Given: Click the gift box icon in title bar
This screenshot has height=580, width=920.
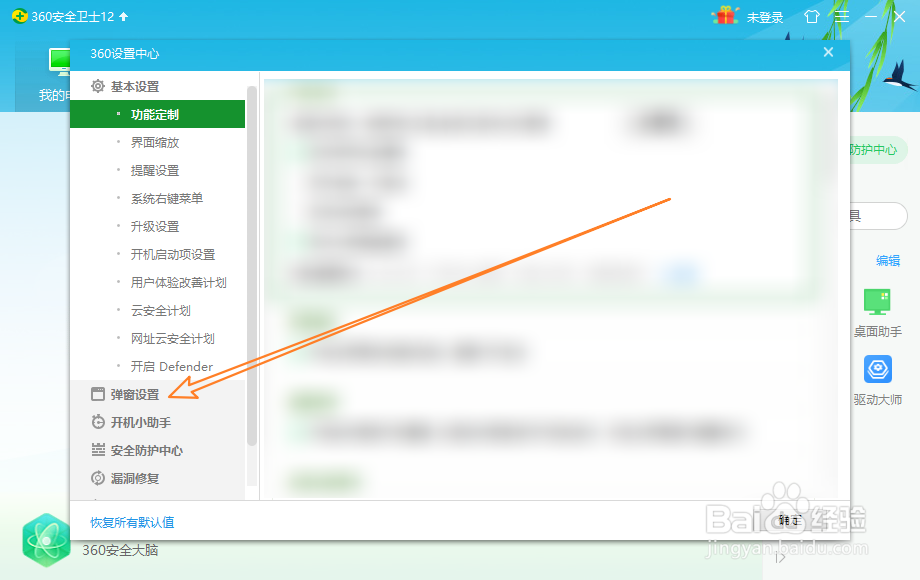Looking at the screenshot, I should [x=725, y=16].
